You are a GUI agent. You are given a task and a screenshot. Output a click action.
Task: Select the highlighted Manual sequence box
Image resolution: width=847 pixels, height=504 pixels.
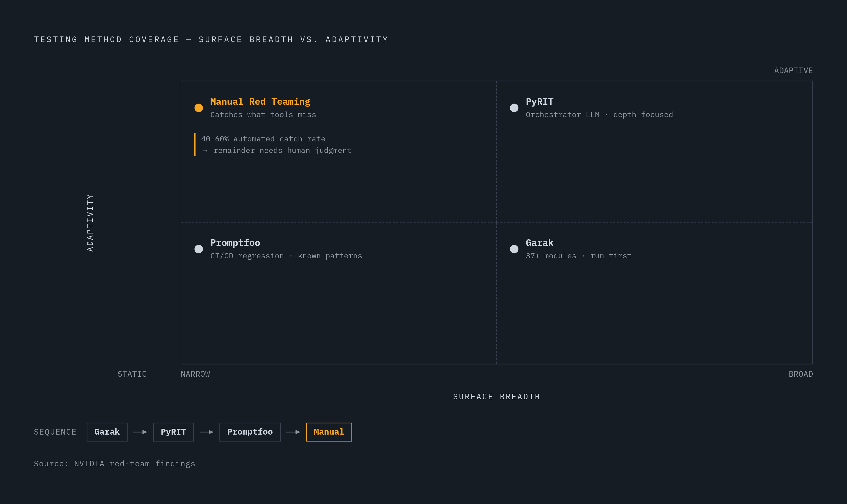(329, 432)
